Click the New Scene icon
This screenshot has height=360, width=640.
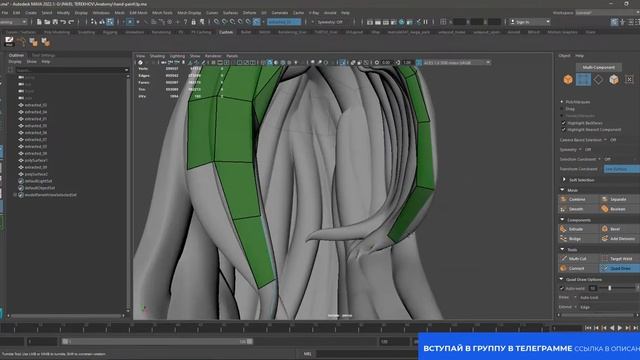39,22
